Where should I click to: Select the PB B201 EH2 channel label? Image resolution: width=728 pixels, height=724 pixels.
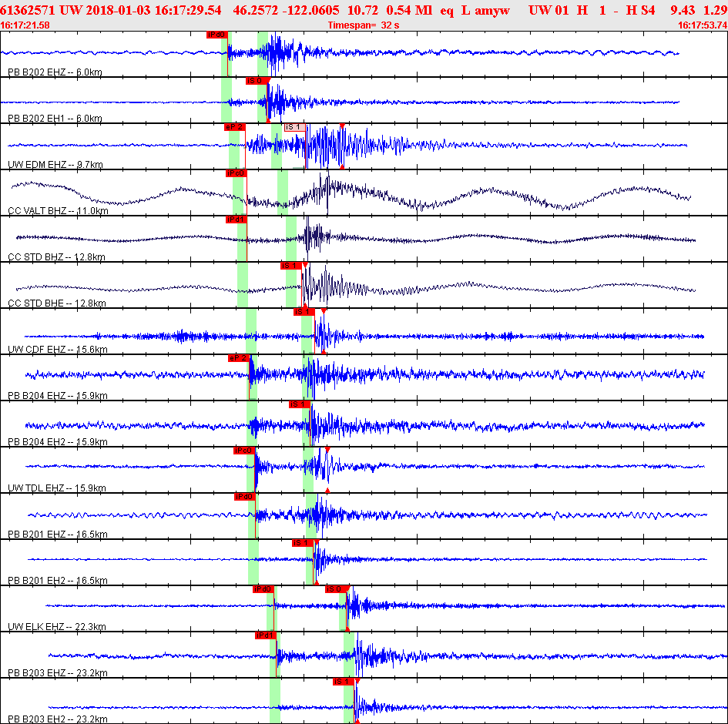coord(58,581)
